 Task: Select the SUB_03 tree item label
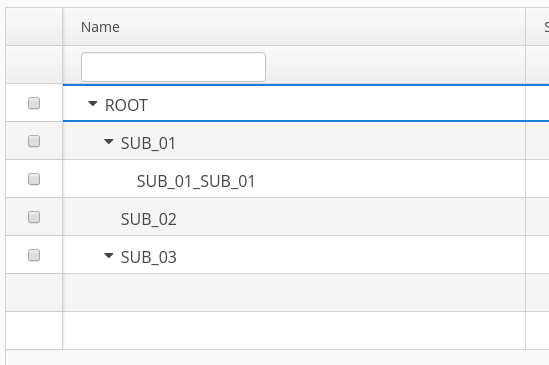click(x=148, y=257)
